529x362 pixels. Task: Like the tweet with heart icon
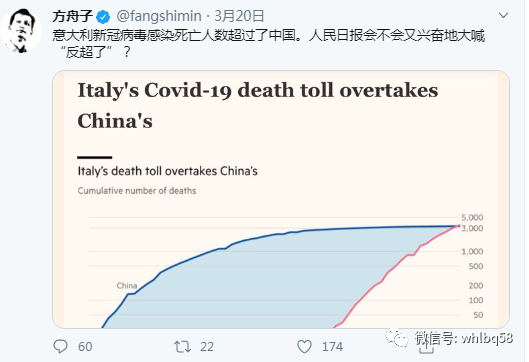(x=304, y=347)
